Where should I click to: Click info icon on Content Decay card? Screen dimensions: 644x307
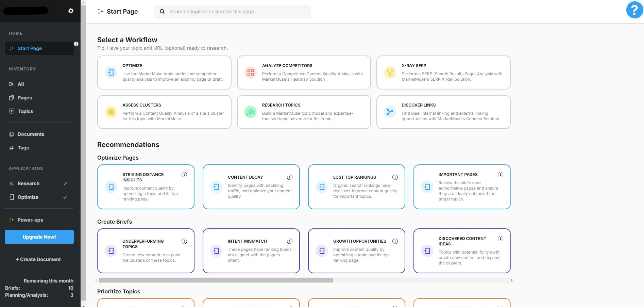[290, 177]
